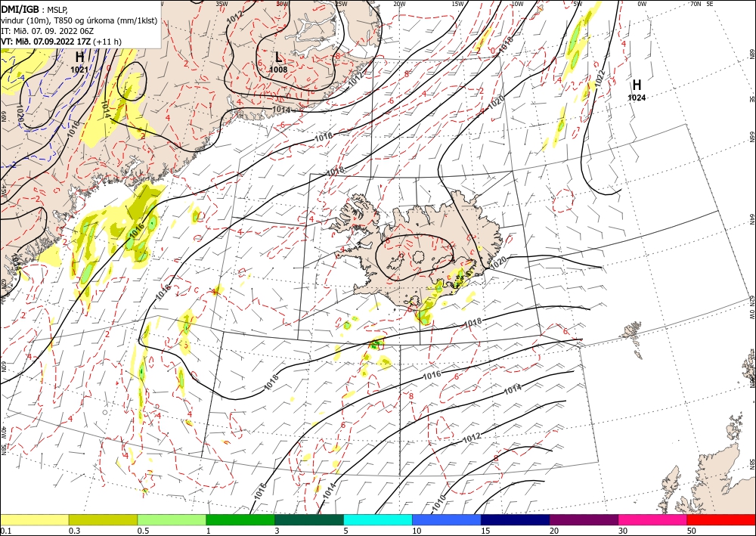Click the 'L 1008' low pressure marker
Image resolution: width=756 pixels, height=536 pixels.
[x=278, y=62]
